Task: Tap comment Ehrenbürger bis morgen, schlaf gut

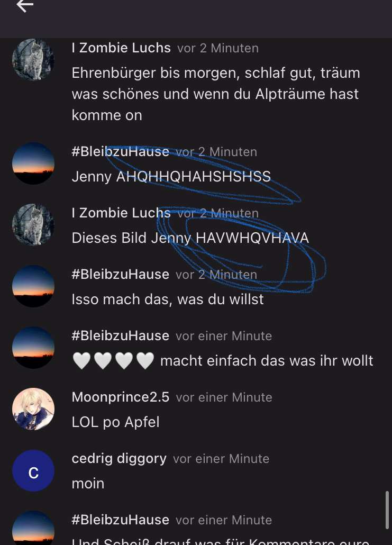Action: [x=215, y=94]
